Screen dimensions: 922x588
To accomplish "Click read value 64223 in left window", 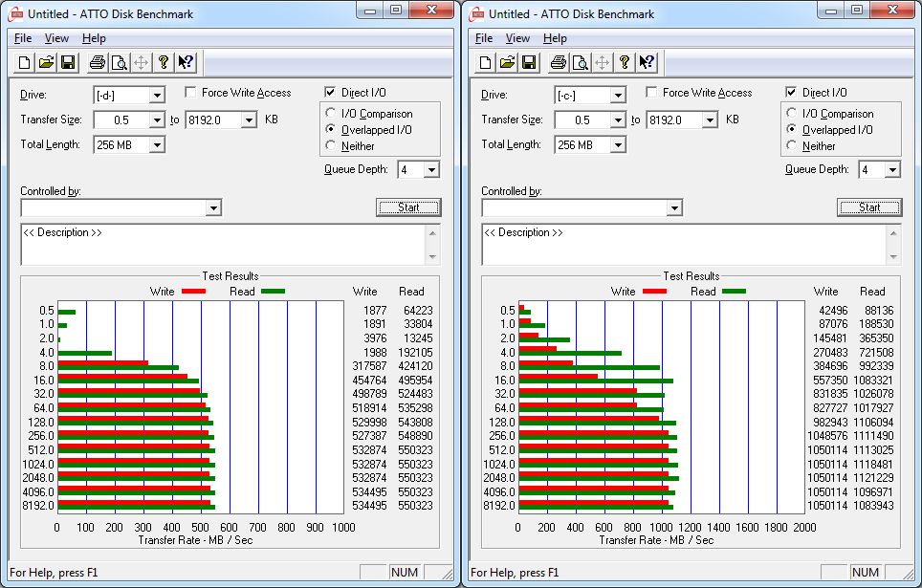I will (418, 310).
